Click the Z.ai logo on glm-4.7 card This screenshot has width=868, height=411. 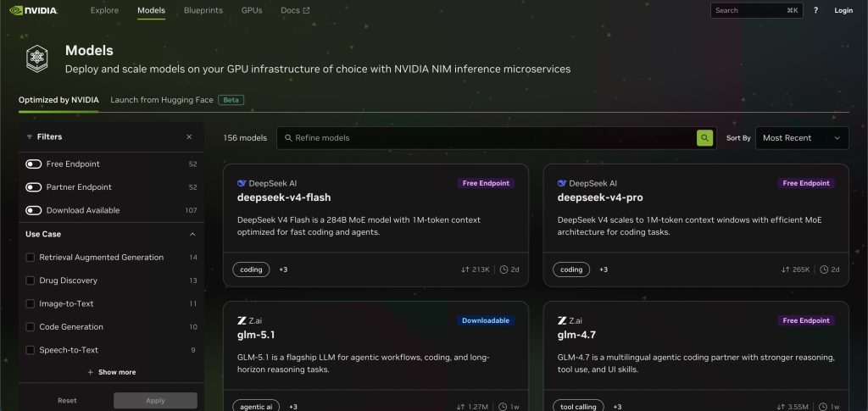pyautogui.click(x=562, y=320)
